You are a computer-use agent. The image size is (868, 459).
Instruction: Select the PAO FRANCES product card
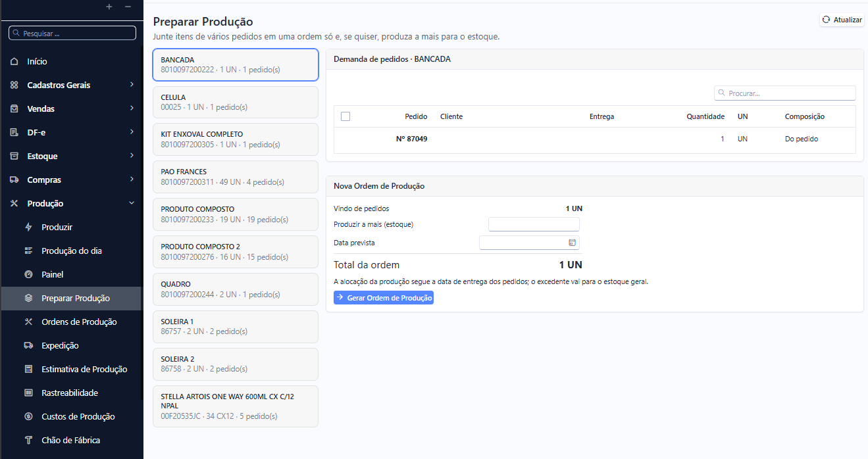click(x=236, y=177)
